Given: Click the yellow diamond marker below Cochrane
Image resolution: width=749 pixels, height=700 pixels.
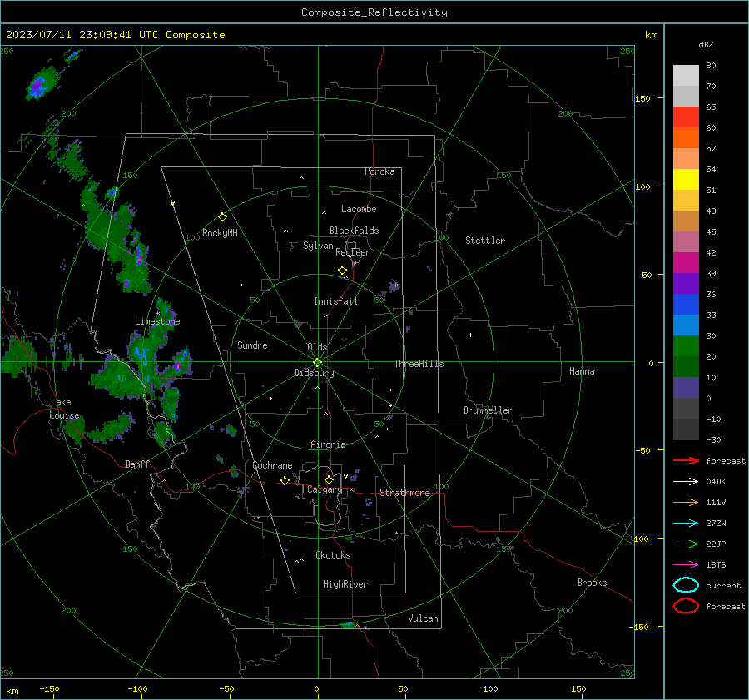Looking at the screenshot, I should (x=285, y=480).
